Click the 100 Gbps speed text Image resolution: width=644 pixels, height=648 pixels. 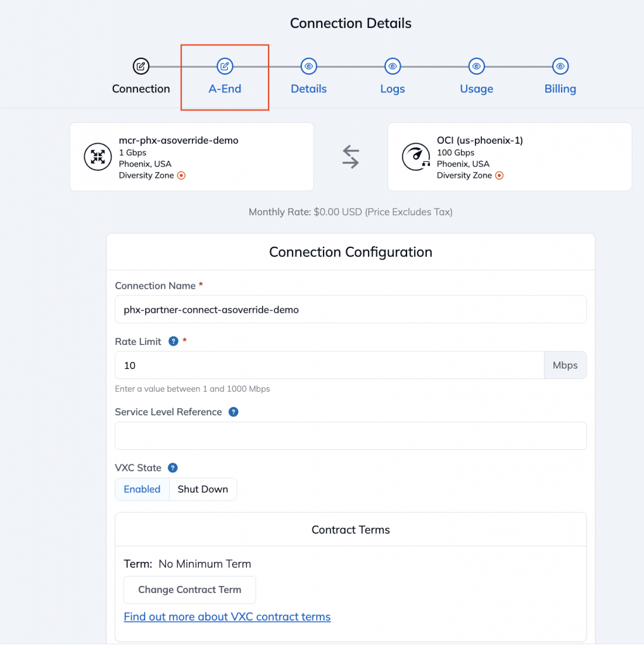(455, 153)
